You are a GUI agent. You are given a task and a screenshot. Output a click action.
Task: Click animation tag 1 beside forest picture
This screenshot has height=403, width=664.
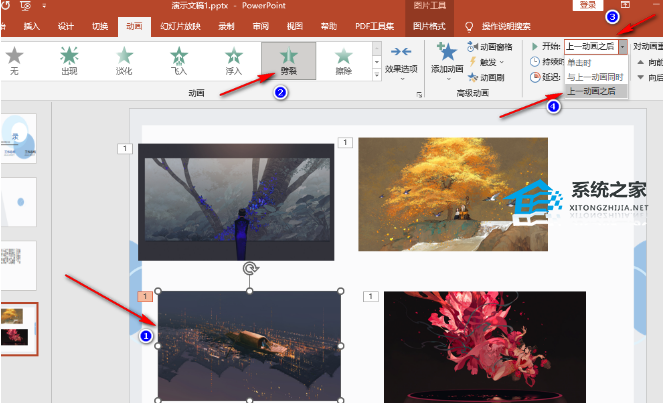click(x=124, y=148)
